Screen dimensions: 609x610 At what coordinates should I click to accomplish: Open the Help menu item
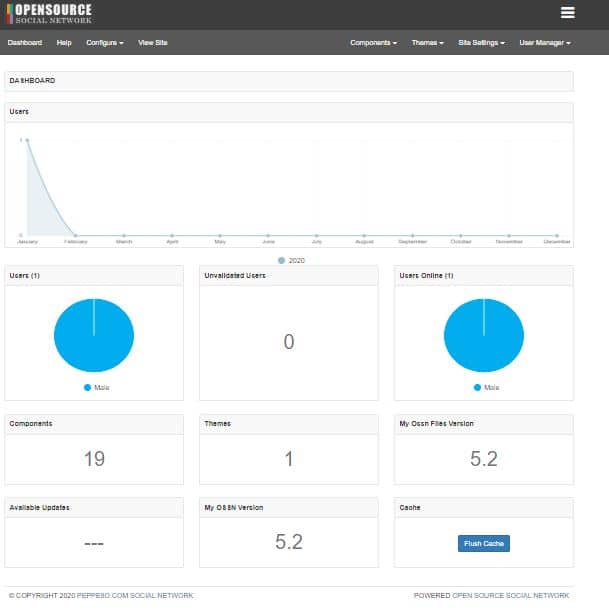coord(64,43)
